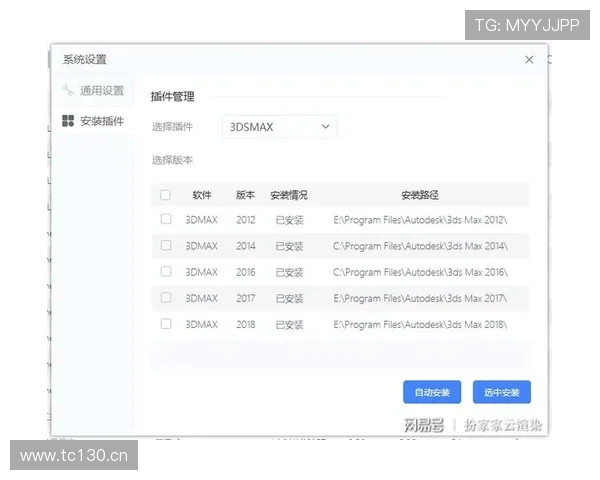This screenshot has width=600, height=480.
Task: Click the chevron arrow in the plugin selector
Action: 326,126
